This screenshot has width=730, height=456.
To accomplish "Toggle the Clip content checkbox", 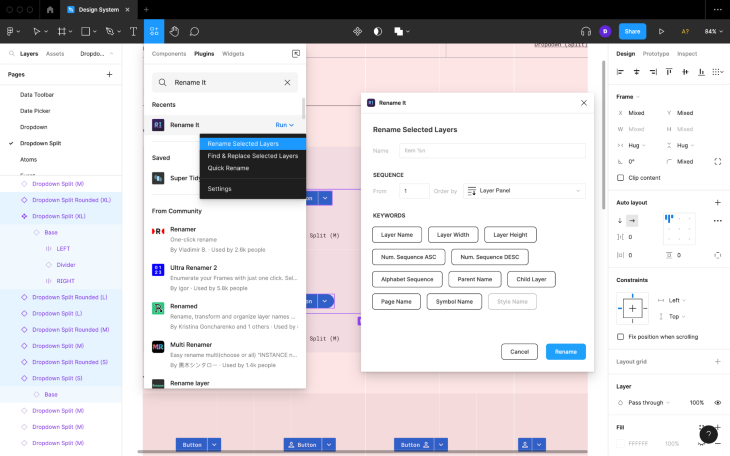I will (620, 177).
